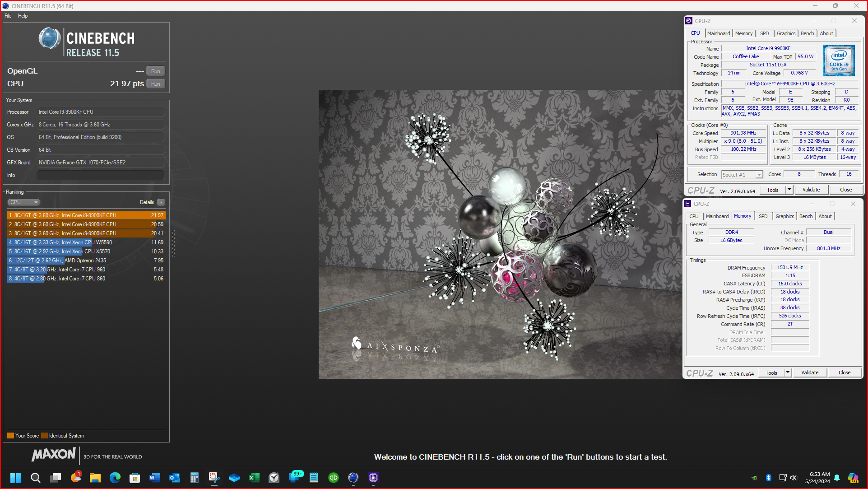Select ranking row with score 20.59

pyautogui.click(x=86, y=224)
